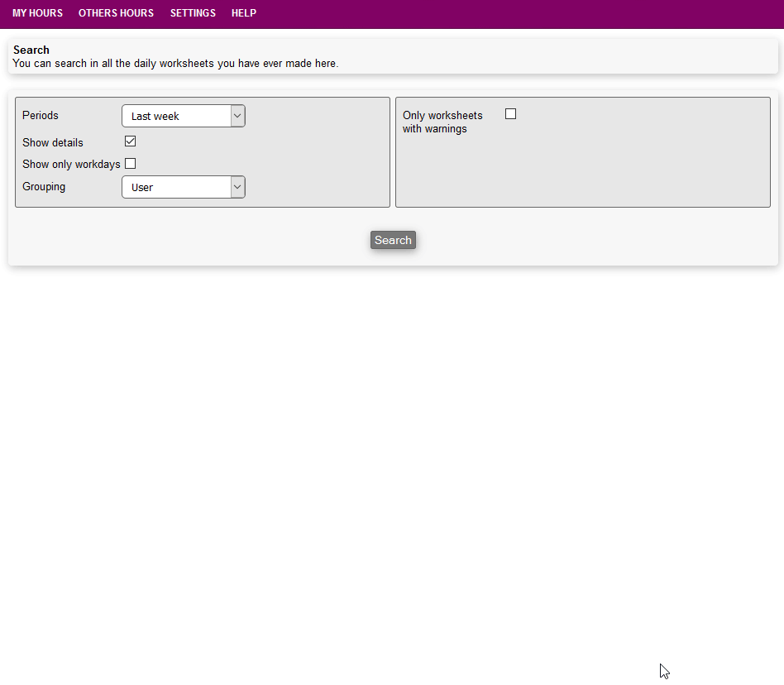The image size is (784, 685).
Task: Tick the Only worksheets with warnings checkbox
Action: [510, 114]
